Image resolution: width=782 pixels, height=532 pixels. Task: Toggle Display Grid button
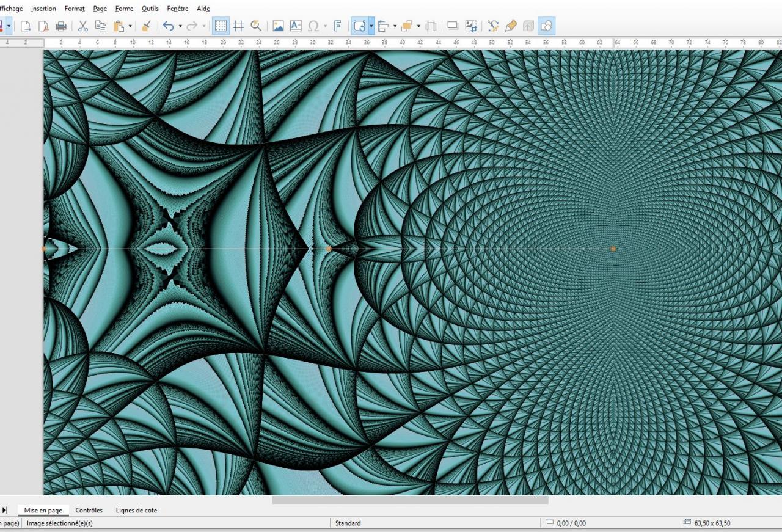point(221,26)
